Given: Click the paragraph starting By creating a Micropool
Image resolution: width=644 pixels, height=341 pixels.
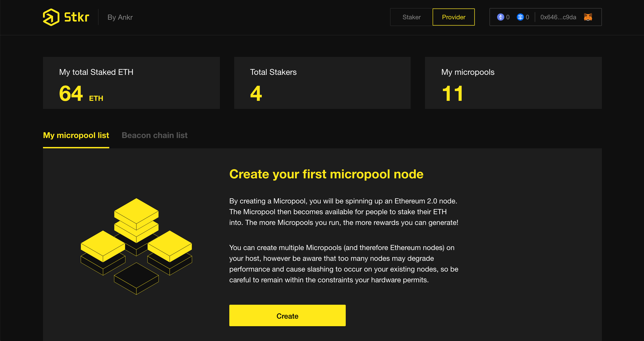Looking at the screenshot, I should tap(344, 212).
